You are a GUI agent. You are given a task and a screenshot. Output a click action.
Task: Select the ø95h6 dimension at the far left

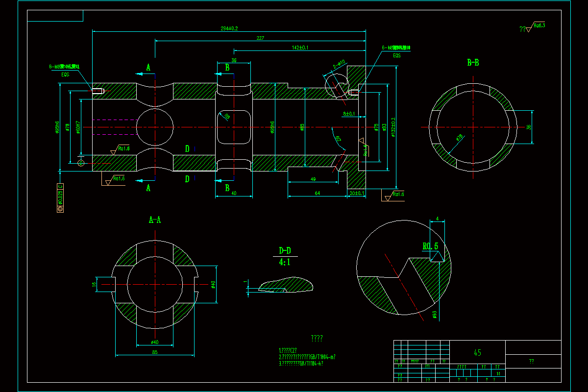tap(58, 127)
